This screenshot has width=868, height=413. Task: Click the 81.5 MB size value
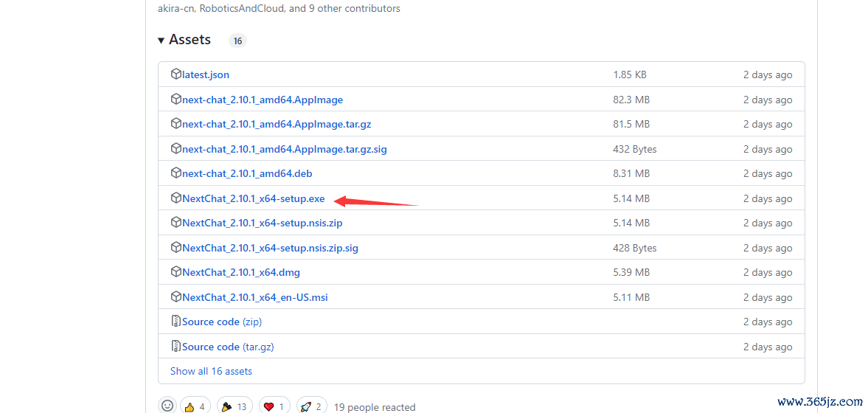click(x=631, y=124)
